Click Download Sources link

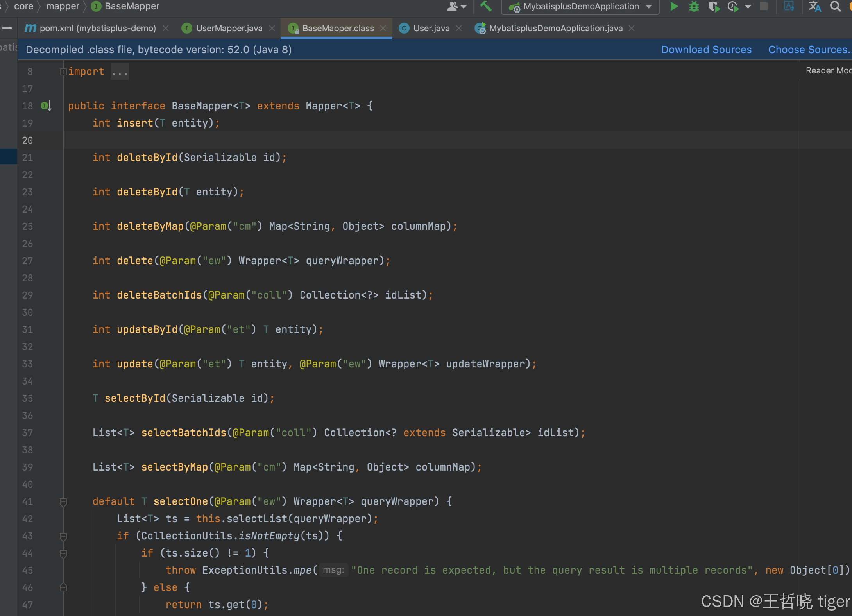(706, 50)
